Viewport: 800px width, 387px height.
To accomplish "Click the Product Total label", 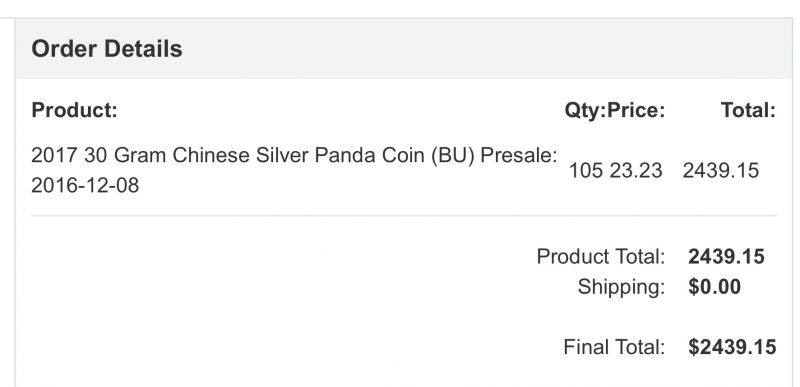I will pyautogui.click(x=601, y=256).
